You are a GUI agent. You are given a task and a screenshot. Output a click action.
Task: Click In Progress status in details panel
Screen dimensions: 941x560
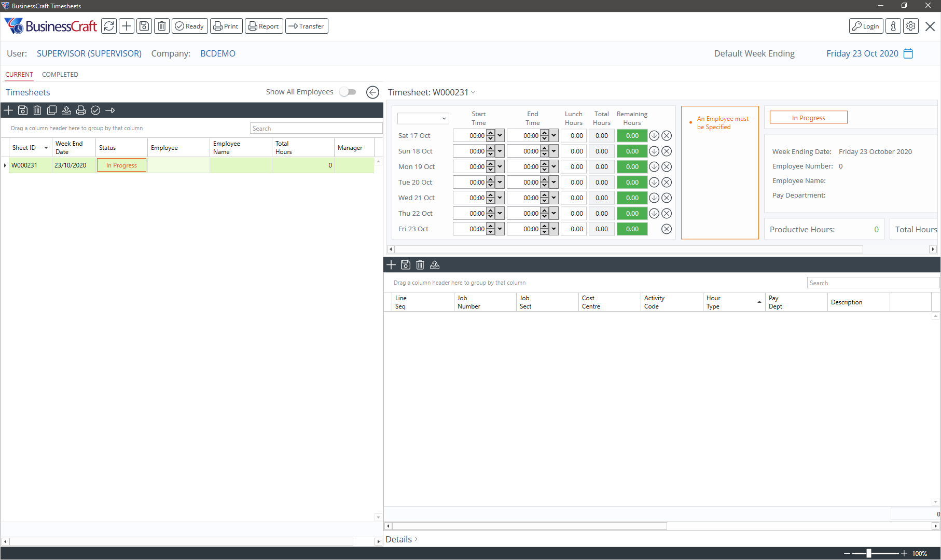click(808, 118)
